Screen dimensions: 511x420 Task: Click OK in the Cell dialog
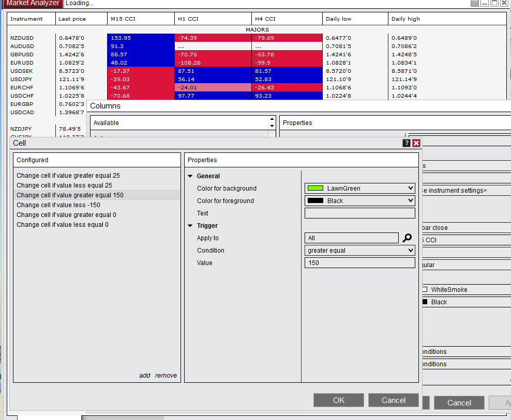pos(339,400)
